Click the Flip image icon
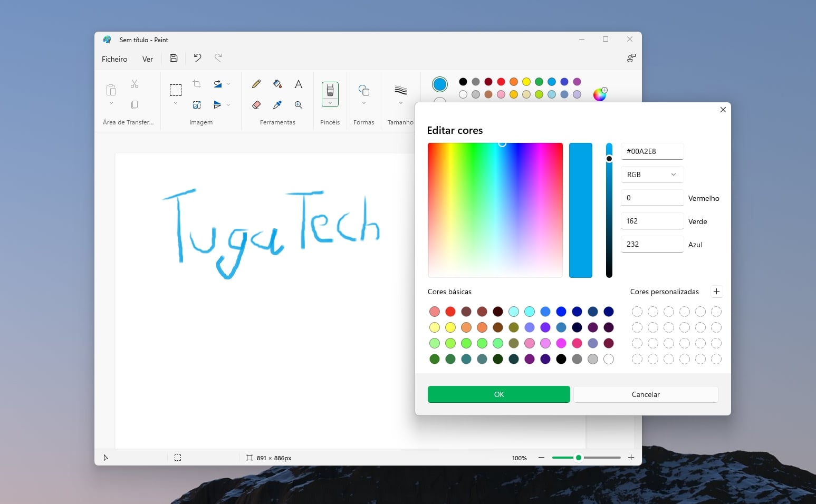 point(217,105)
